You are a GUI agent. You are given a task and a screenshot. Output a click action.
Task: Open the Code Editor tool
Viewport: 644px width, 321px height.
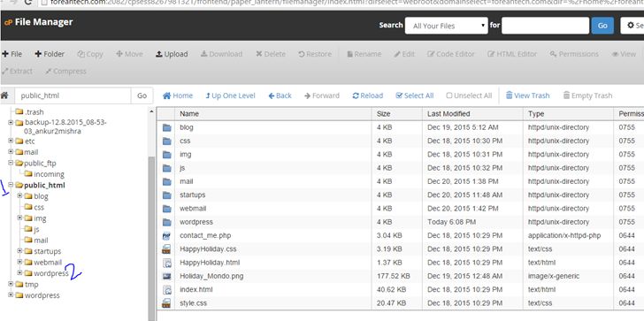tap(450, 54)
